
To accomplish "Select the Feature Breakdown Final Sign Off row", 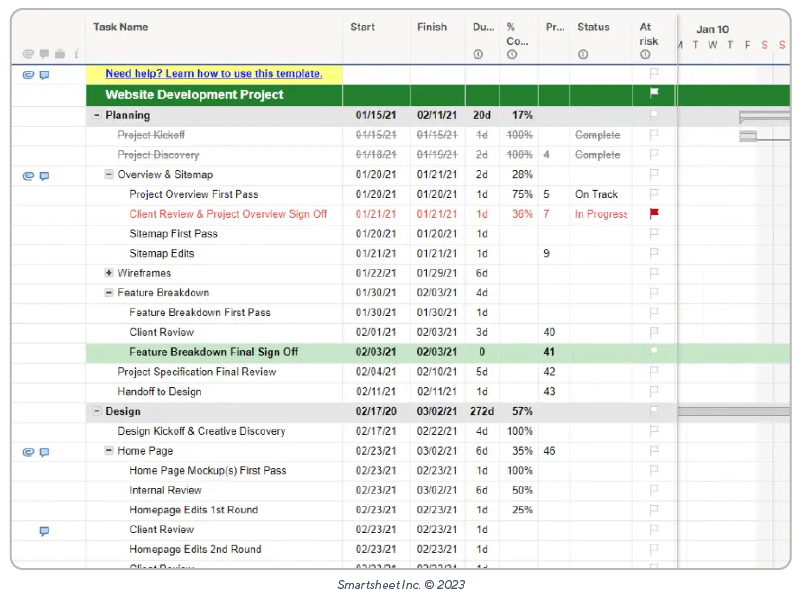I will click(x=213, y=352).
